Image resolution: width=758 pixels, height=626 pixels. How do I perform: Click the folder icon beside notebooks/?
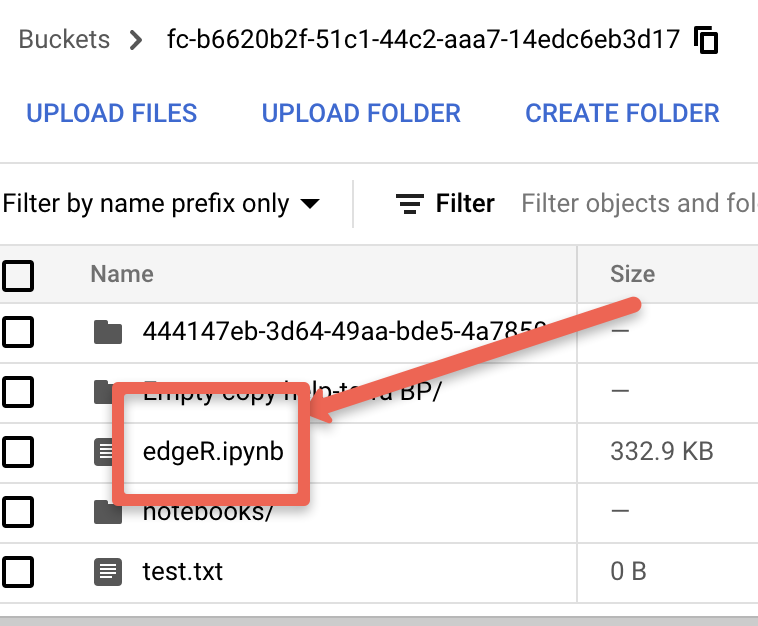[107, 512]
